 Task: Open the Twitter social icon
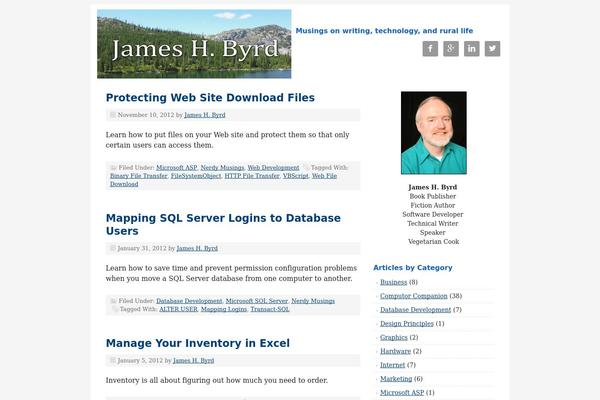click(x=492, y=49)
